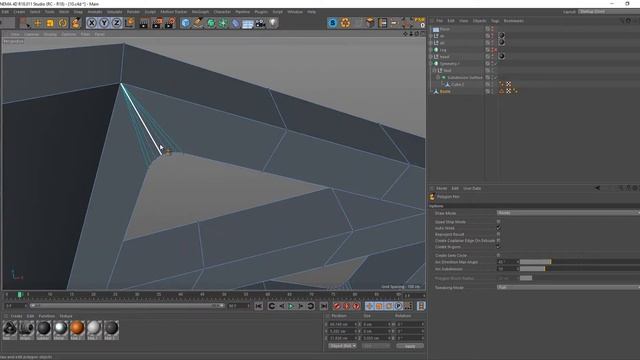
Task: Click the Deformer bend icon
Action: (236, 23)
